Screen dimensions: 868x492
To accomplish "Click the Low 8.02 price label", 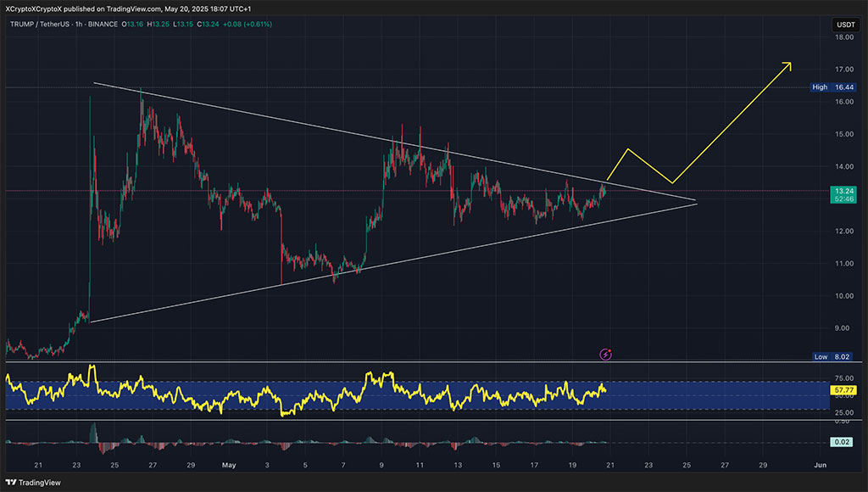I will tap(832, 357).
